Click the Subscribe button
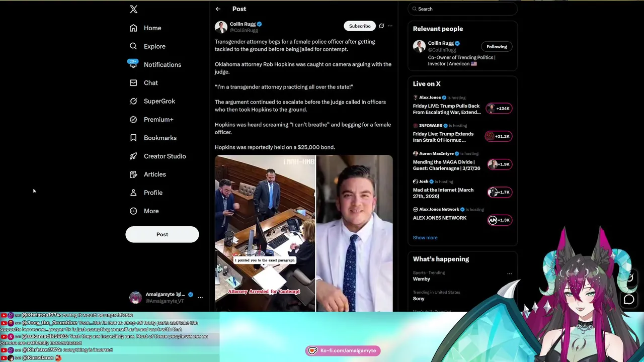Image resolution: width=644 pixels, height=362 pixels. [360, 26]
